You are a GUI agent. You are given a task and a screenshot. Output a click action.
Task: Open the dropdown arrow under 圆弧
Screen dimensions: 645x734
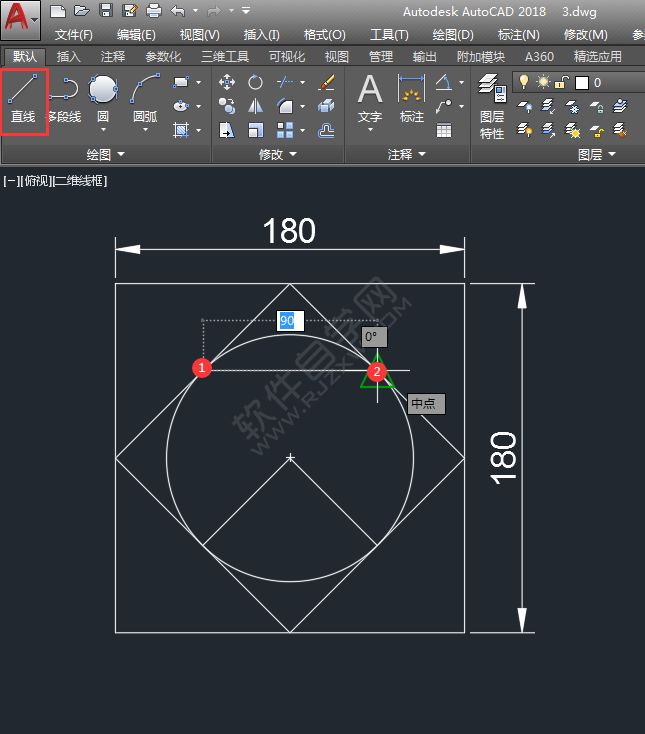[145, 130]
